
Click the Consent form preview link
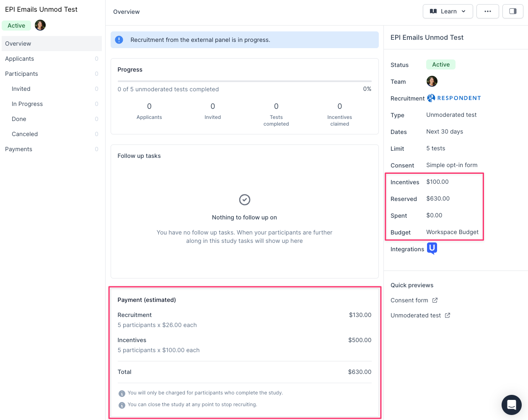coord(409,300)
